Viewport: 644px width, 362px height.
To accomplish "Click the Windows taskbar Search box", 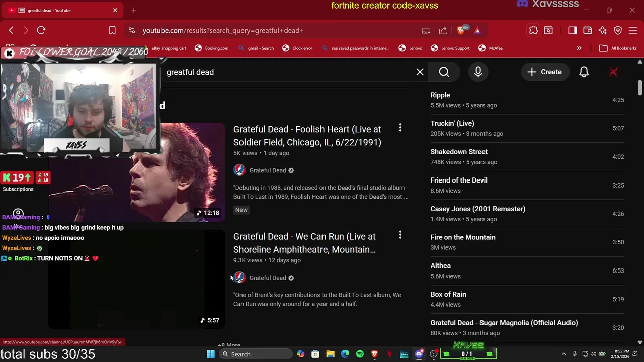I will coord(256,354).
